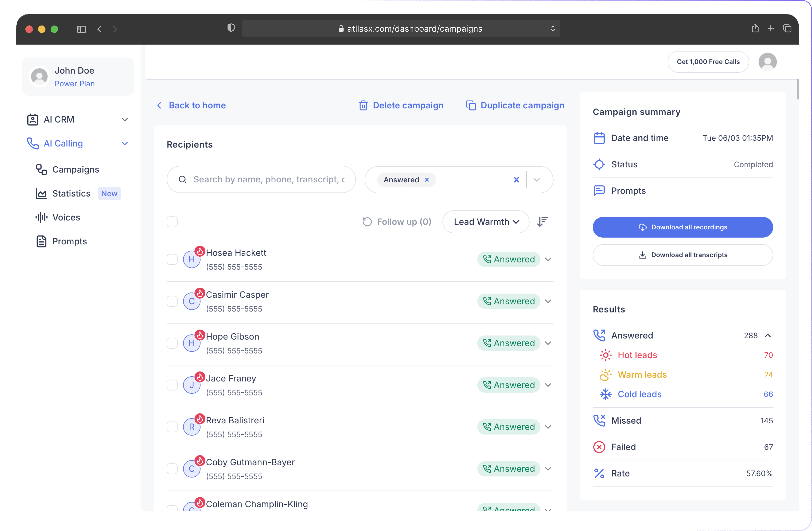Tick the checkbox for Casimir Casper
Screen dimensions: 812x531
pos(172,301)
